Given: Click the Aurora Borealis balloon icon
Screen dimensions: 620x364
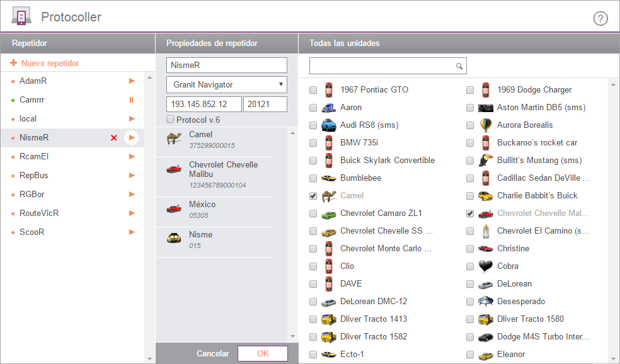Looking at the screenshot, I should [x=485, y=125].
